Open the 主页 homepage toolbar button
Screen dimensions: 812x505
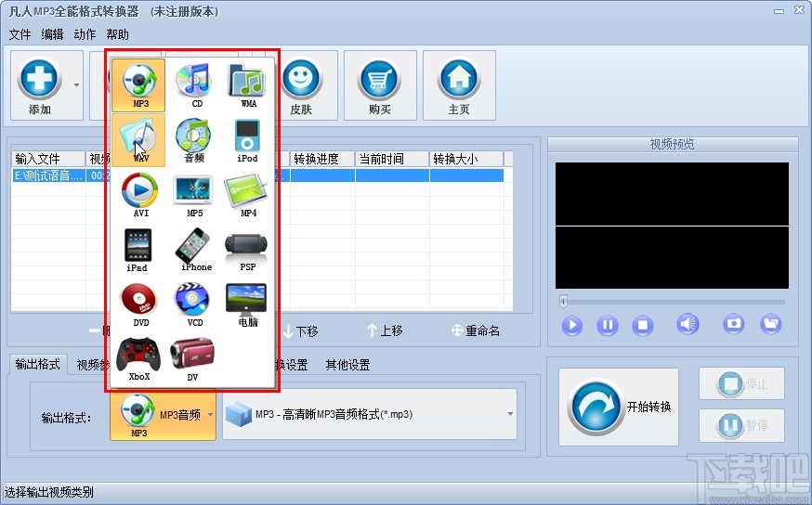tap(459, 86)
